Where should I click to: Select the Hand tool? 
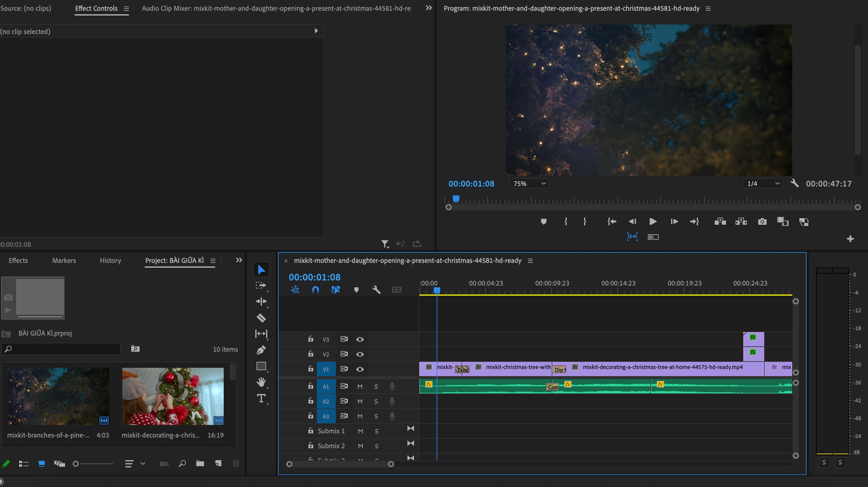[261, 382]
